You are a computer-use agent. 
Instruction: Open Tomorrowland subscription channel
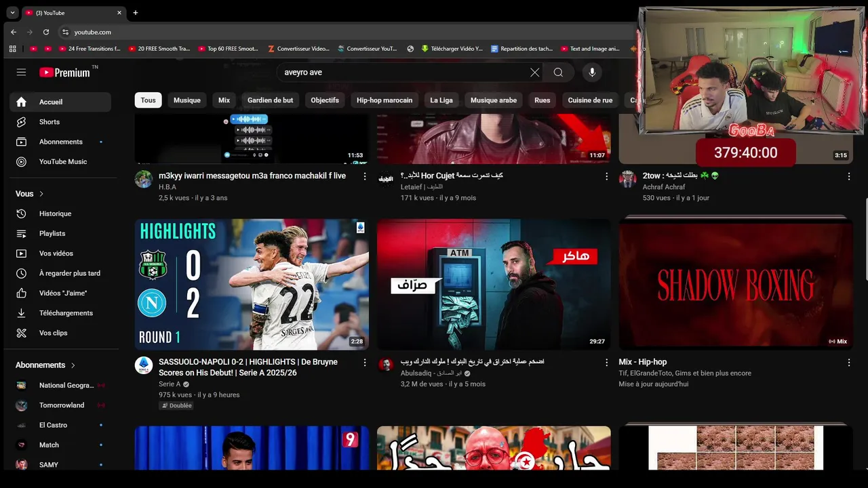click(x=60, y=405)
